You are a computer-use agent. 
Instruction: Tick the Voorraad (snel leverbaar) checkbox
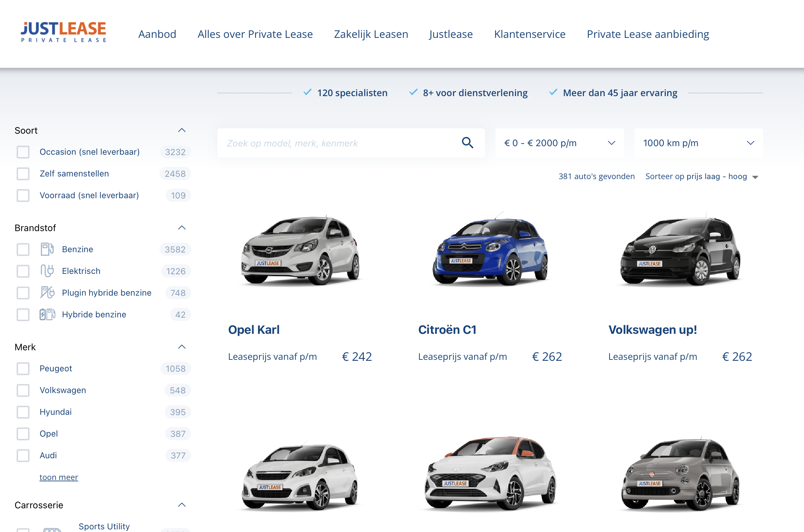tap(23, 196)
